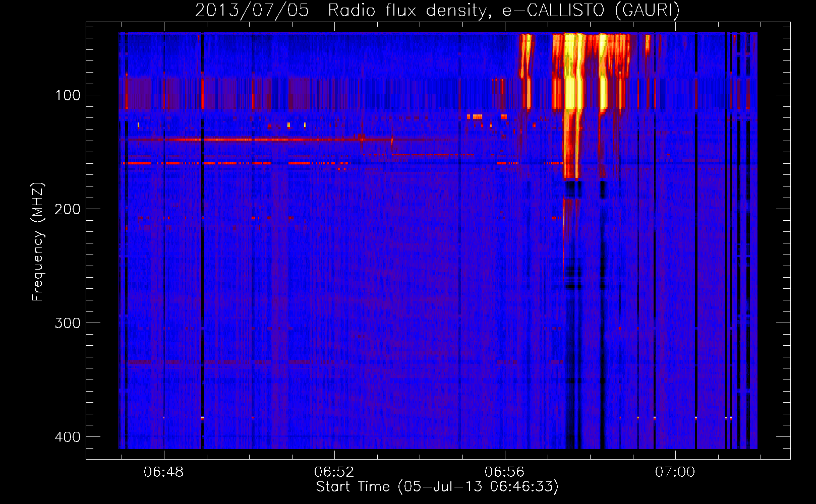
Task: Click the 100 frequency tick label
Action: coord(68,95)
